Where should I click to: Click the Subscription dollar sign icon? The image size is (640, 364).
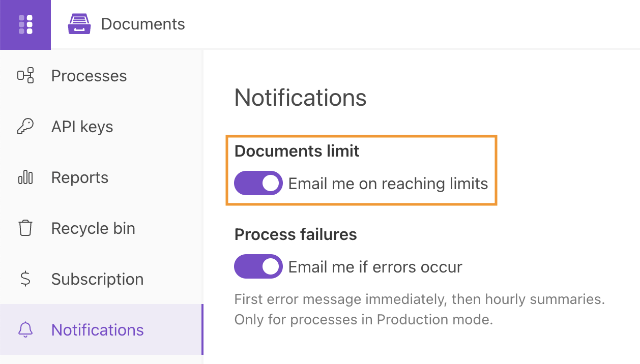pyautogui.click(x=25, y=279)
